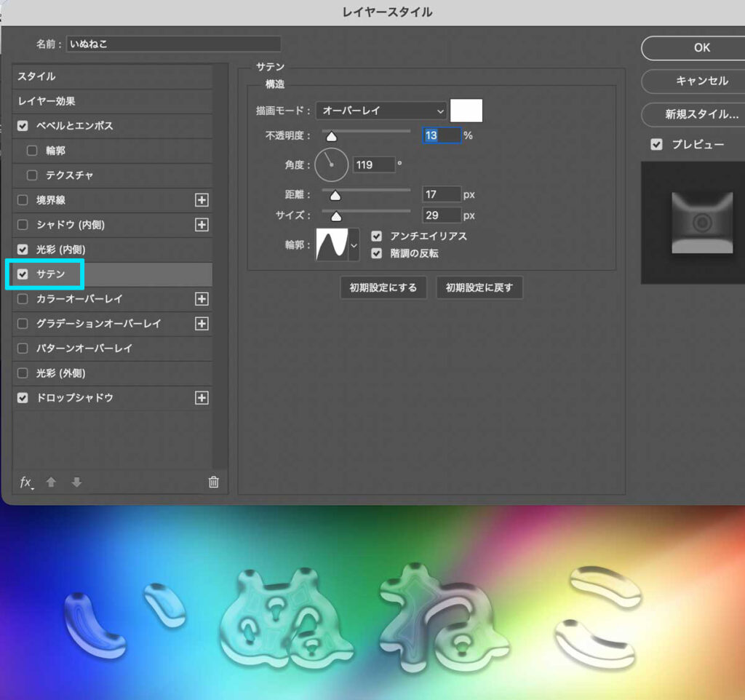Delete the selected effect using the trash icon
745x700 pixels.
213,482
